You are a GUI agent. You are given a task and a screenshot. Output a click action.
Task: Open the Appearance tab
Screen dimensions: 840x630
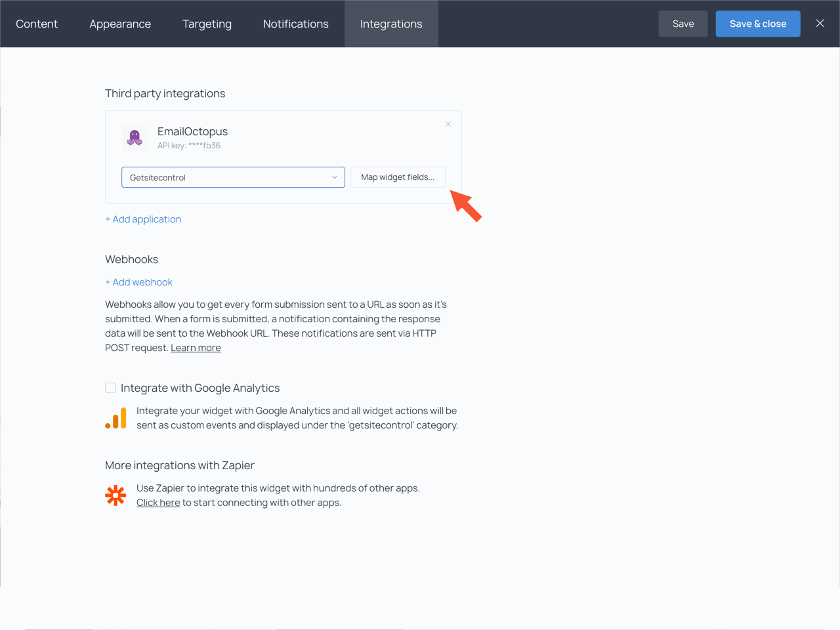coord(120,24)
